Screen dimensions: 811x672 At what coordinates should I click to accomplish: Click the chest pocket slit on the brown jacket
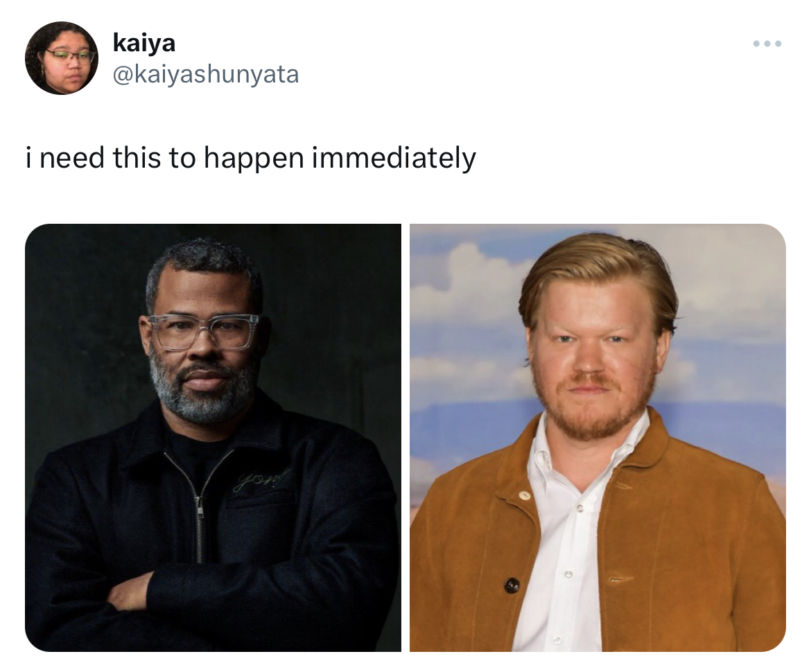(620, 579)
